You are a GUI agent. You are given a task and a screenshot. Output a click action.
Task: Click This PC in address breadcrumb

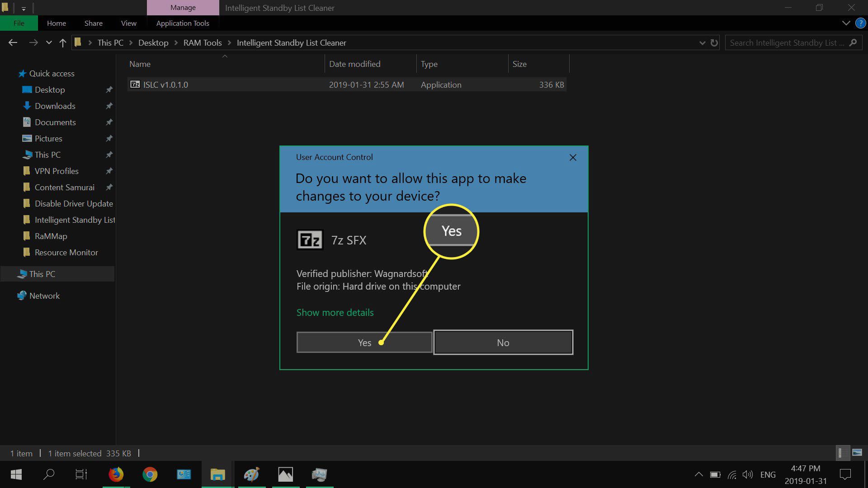110,42
